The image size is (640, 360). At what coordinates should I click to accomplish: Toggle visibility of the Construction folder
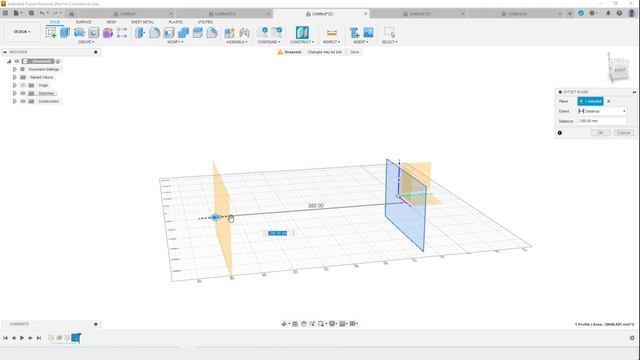(23, 101)
